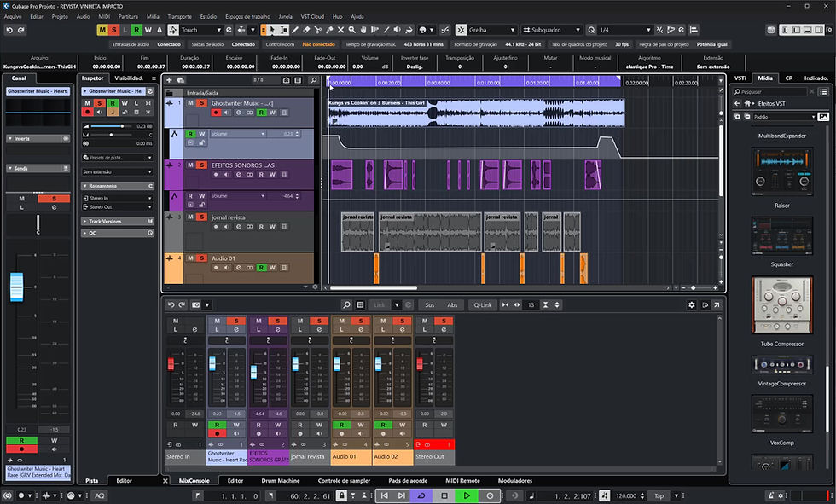Screen dimensions: 836x504
Task: Toggle Read automation on Audio 01 track
Action: click(260, 268)
